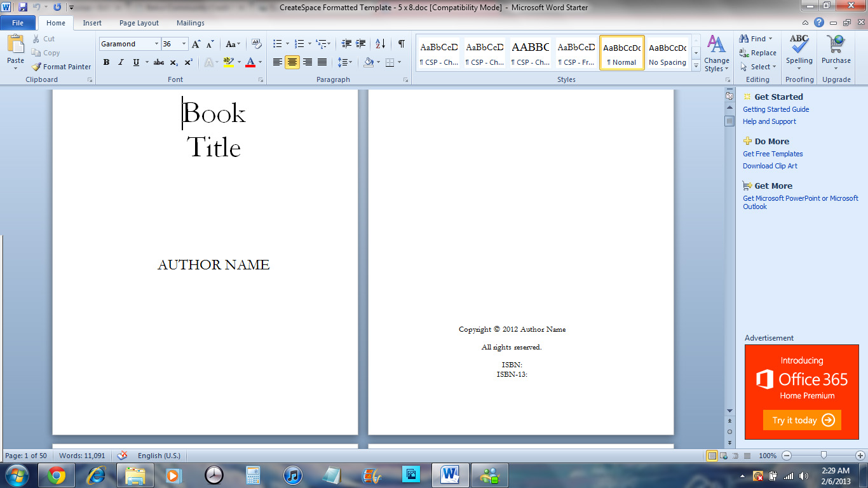Select the Home ribbon tab
The image size is (868, 488).
click(56, 23)
